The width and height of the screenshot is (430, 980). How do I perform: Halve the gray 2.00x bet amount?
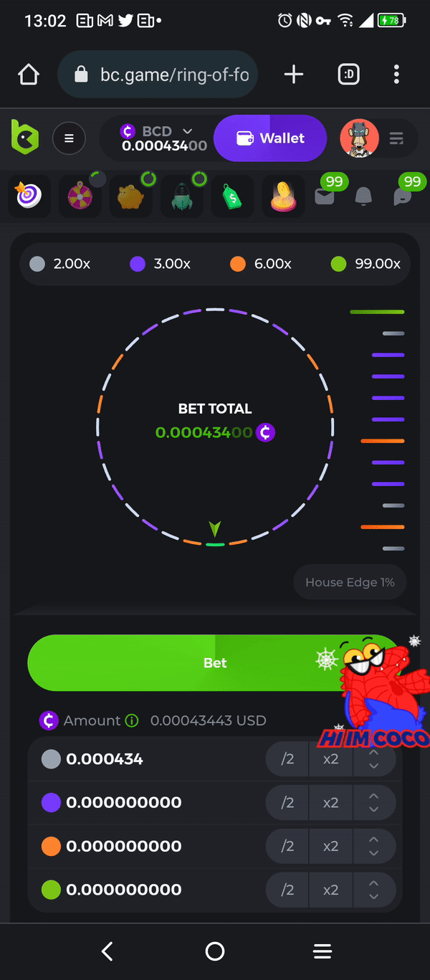point(287,759)
